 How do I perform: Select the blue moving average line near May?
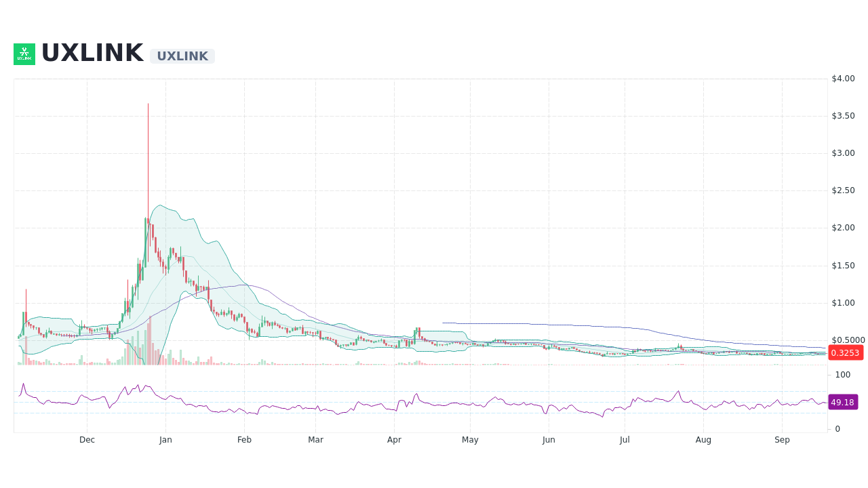(x=470, y=323)
